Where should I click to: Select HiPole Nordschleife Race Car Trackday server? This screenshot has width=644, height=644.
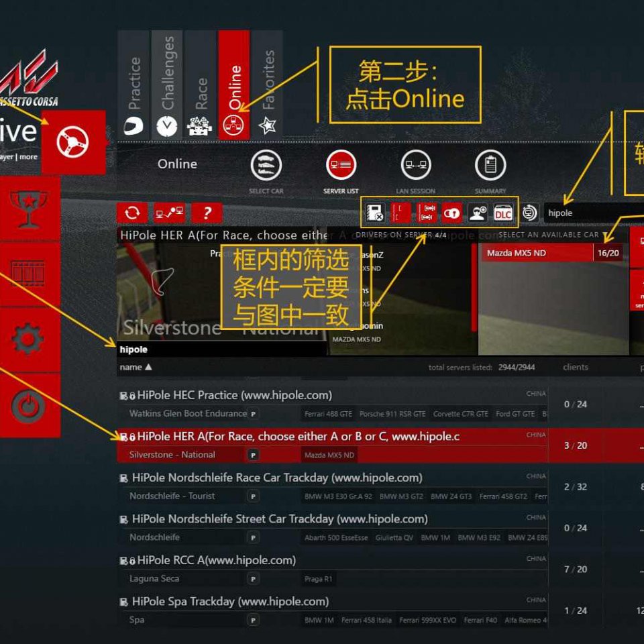[x=332, y=487]
